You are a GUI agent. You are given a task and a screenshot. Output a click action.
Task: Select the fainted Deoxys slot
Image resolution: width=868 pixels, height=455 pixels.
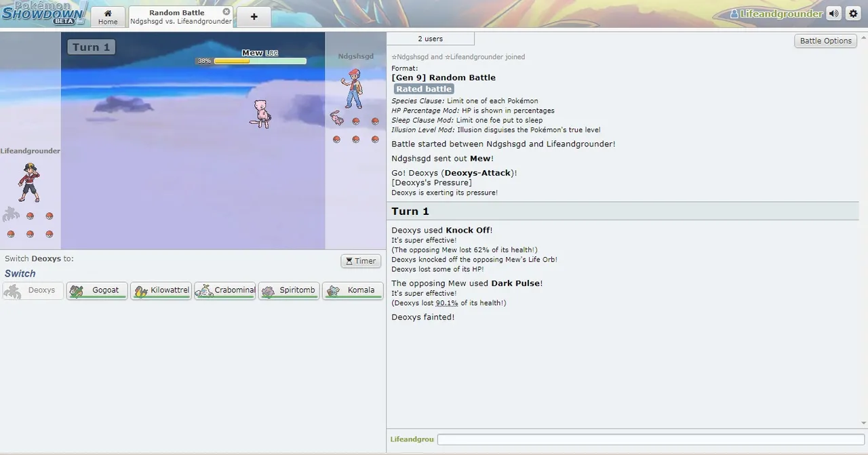click(33, 290)
